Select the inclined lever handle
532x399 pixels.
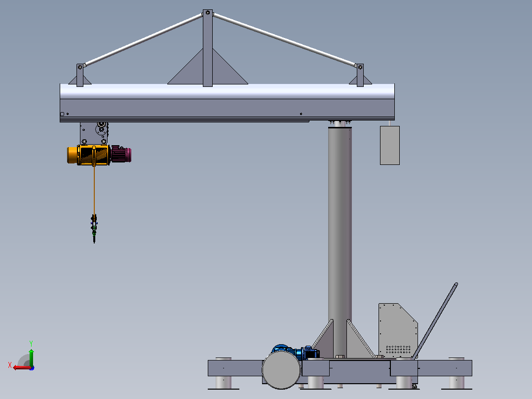435,321
